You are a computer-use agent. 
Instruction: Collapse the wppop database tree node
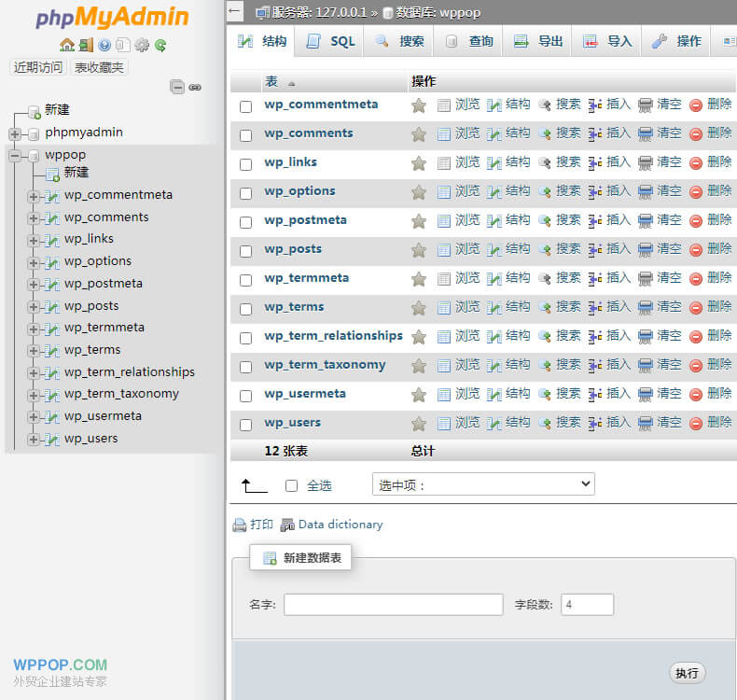[x=15, y=155]
